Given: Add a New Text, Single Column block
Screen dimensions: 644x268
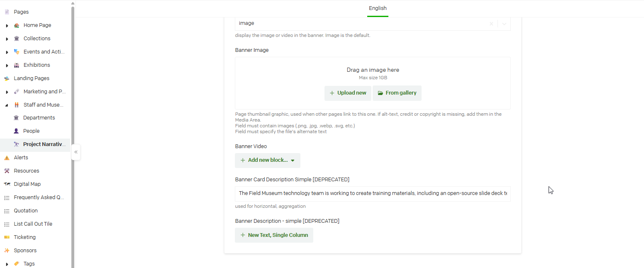Looking at the screenshot, I should pyautogui.click(x=274, y=235).
